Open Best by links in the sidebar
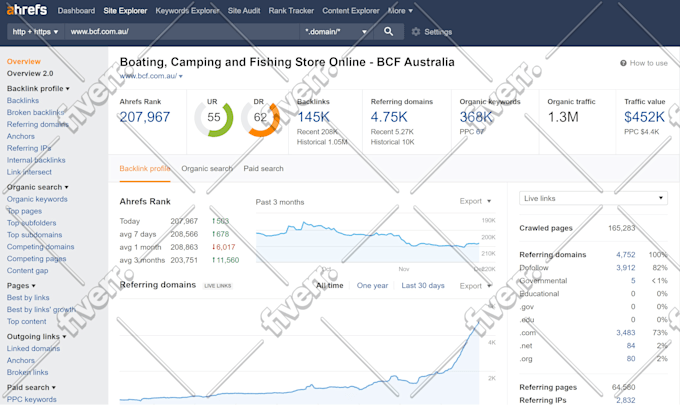The image size is (680, 405). pos(28,297)
